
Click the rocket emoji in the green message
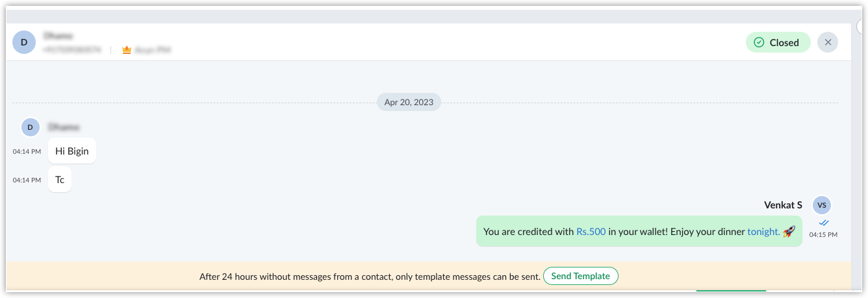(x=789, y=231)
